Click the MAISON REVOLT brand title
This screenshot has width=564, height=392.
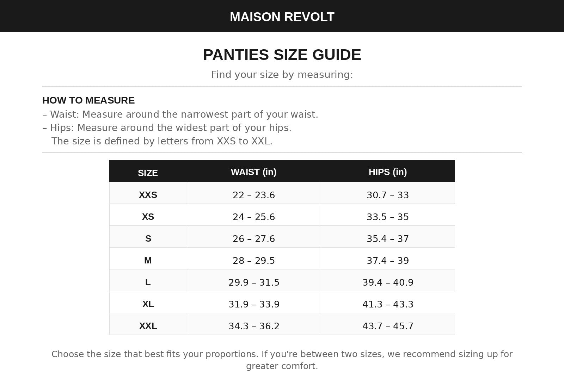[x=282, y=17]
